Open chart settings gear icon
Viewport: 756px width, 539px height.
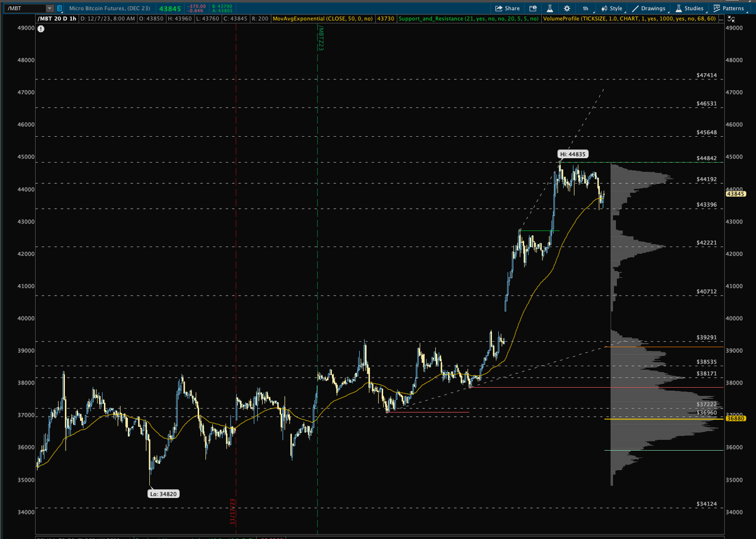tap(567, 8)
